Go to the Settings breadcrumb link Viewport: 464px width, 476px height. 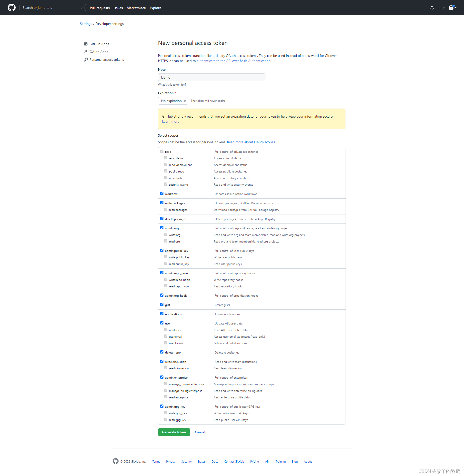tap(86, 24)
